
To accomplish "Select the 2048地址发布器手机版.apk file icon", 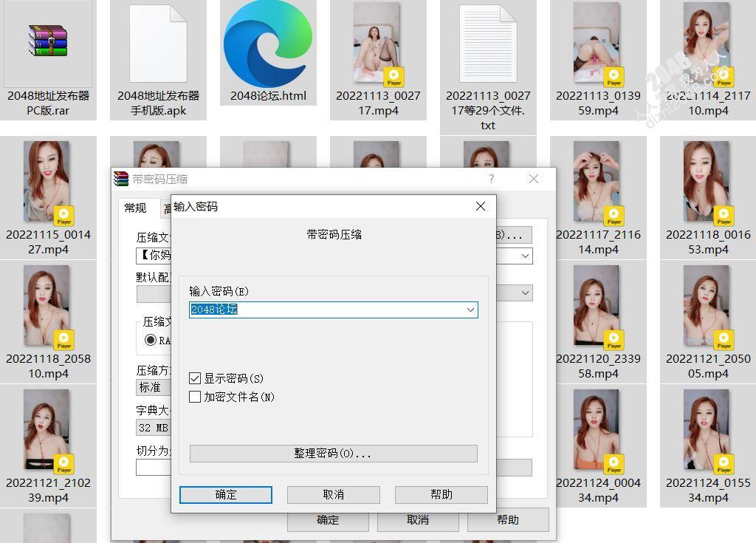I will pyautogui.click(x=158, y=44).
